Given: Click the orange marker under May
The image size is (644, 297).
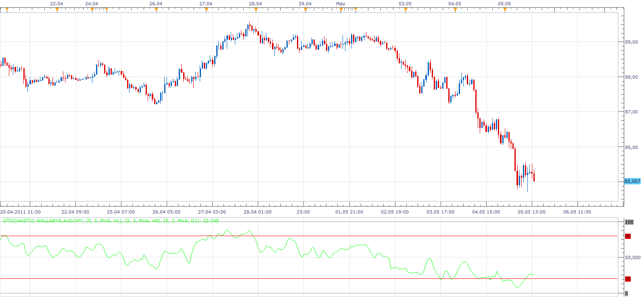Looking at the screenshot, I should click(341, 10).
